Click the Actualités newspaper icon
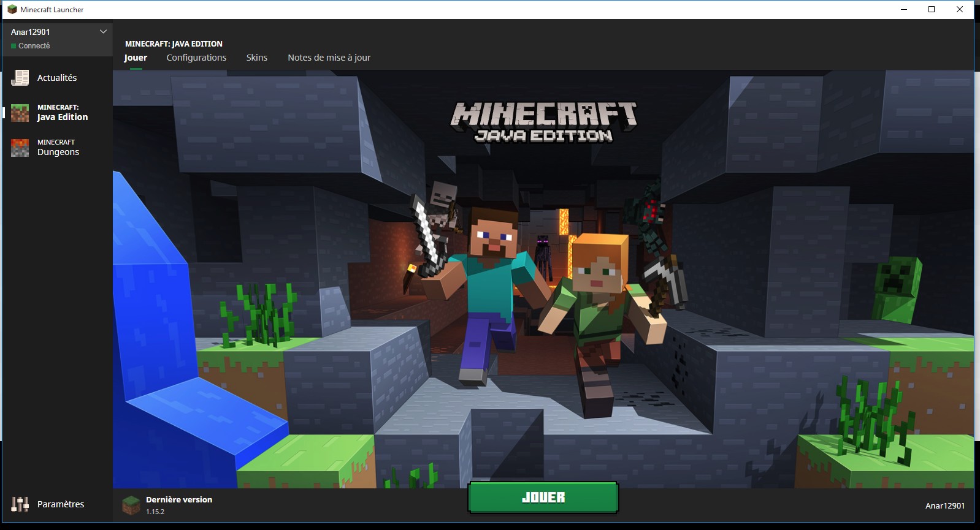This screenshot has height=530, width=980. point(20,78)
